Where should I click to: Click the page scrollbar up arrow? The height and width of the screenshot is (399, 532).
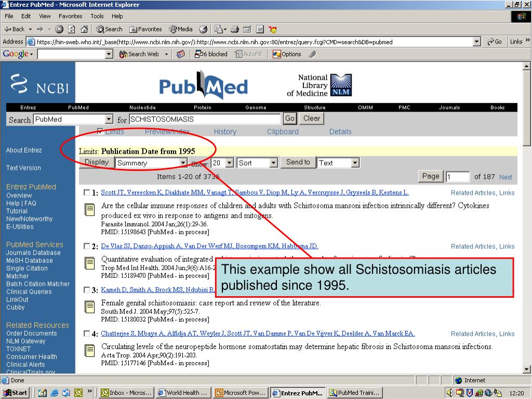(x=527, y=66)
